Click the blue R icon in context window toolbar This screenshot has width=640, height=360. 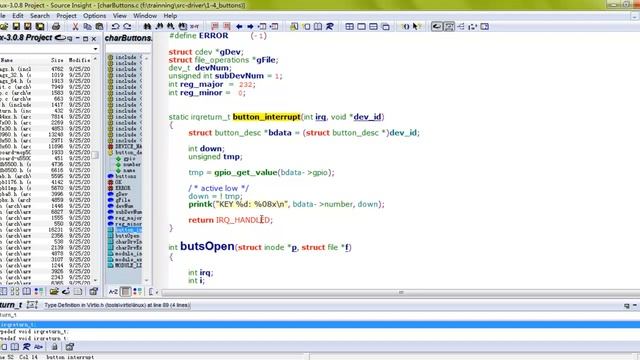click(26, 347)
